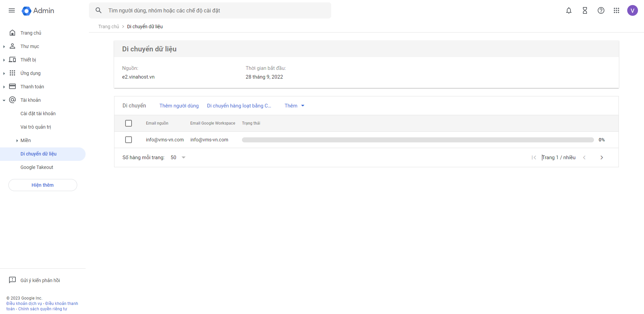Click the Hiện thêm button

[x=43, y=185]
